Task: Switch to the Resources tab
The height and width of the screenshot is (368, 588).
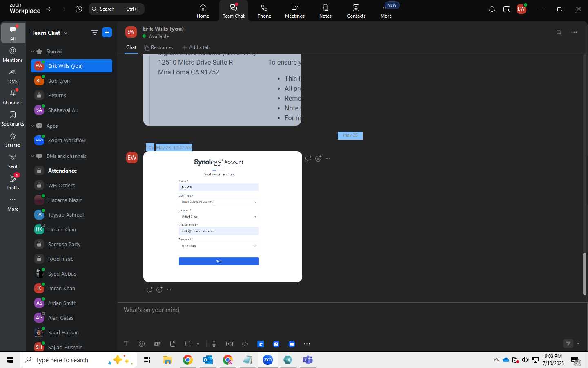Action: 158,47
